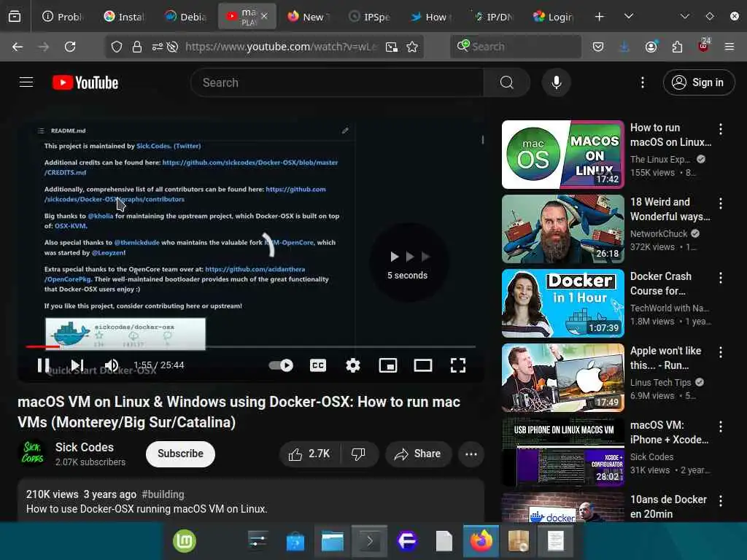The width and height of the screenshot is (747, 560).
Task: View site security padlock info
Action: coord(137,47)
